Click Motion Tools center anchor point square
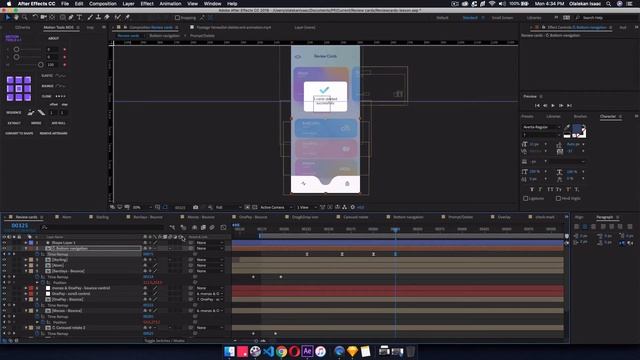Image resolution: width=640 pixels, height=360 pixels. [19, 89]
